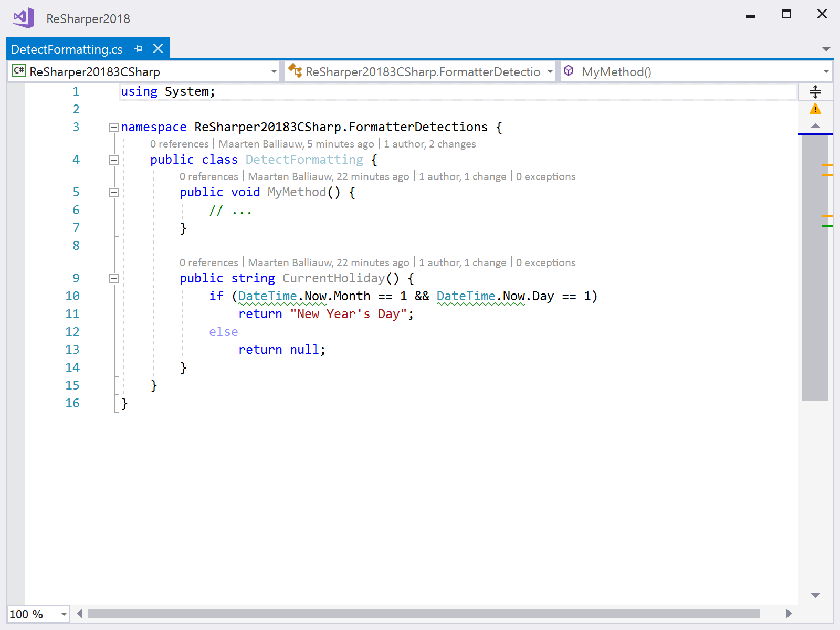Open the ReSharper20183CSharp project dropdown

point(274,71)
